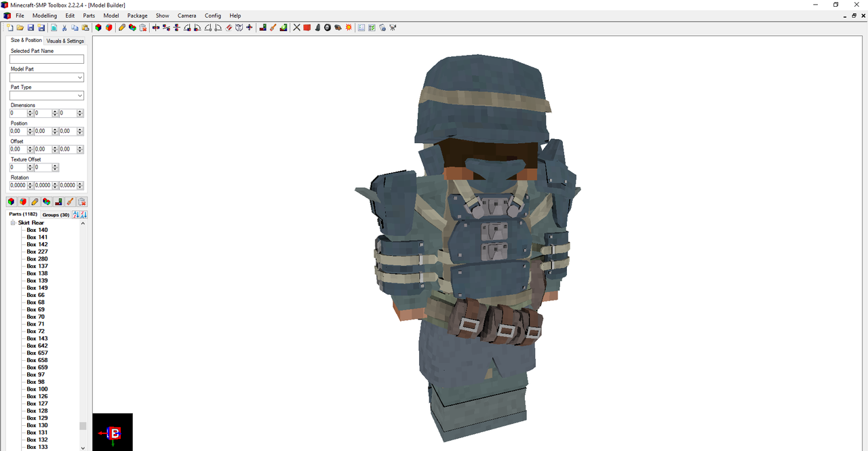Switch to Groups (30) tab
The image size is (868, 451).
click(x=56, y=214)
